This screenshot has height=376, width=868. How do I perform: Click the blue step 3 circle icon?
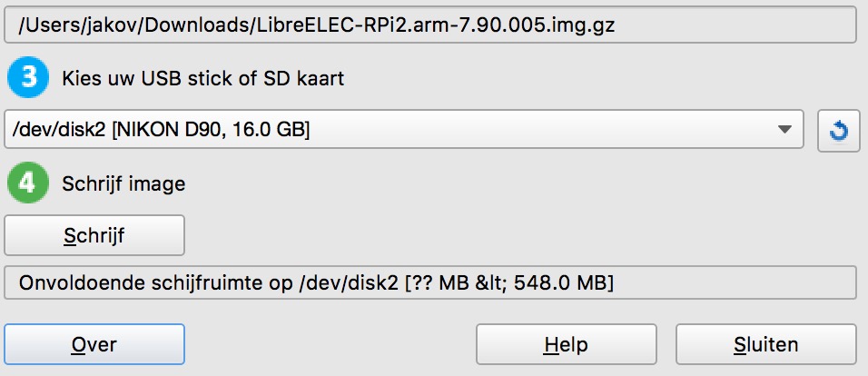click(28, 79)
